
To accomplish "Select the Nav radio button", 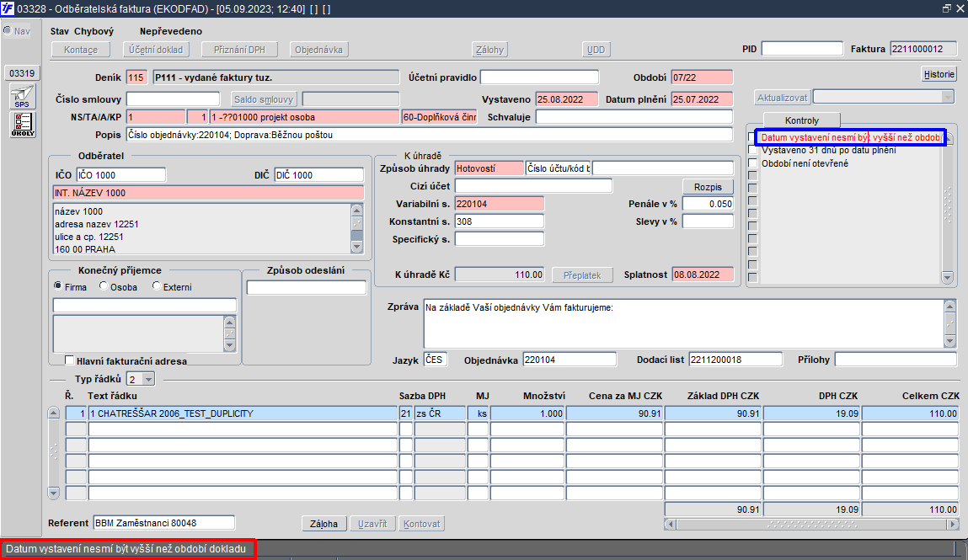I will point(8,31).
